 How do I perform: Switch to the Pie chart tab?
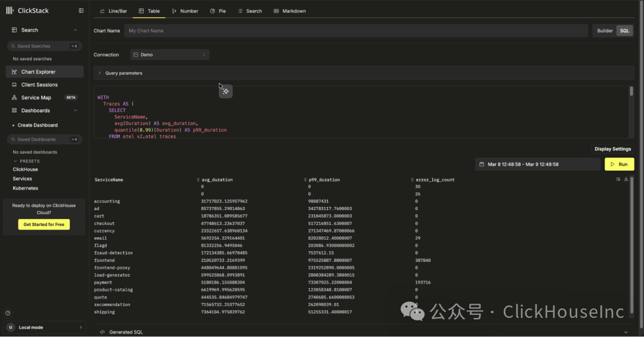point(218,11)
